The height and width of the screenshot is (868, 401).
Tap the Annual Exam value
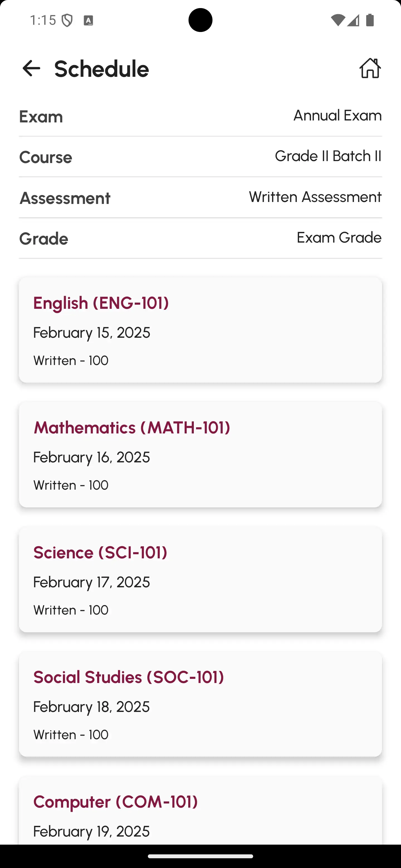coord(337,115)
